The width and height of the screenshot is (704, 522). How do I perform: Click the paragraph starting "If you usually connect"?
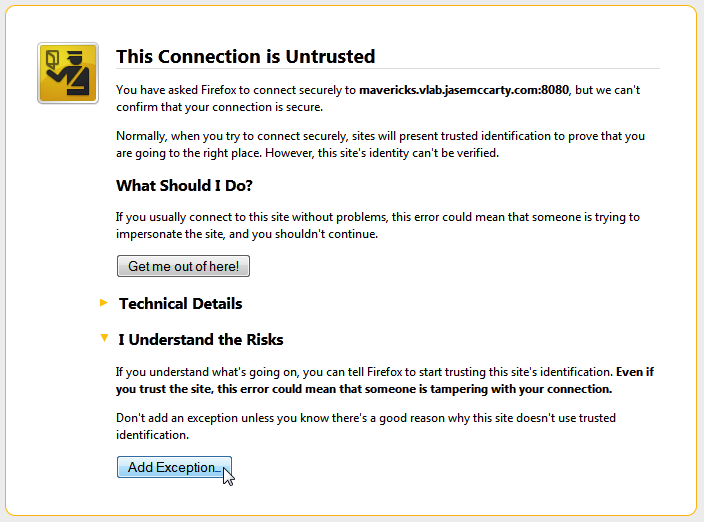(x=376, y=225)
